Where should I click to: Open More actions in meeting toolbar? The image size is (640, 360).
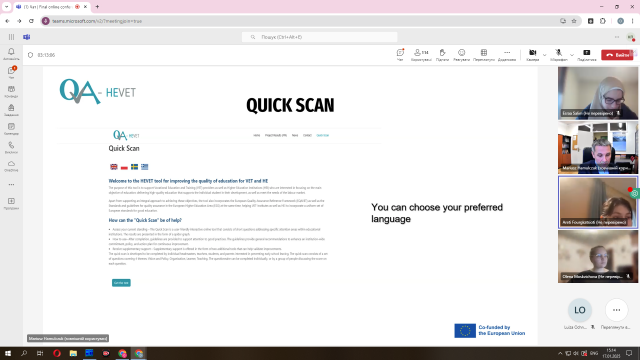click(507, 55)
